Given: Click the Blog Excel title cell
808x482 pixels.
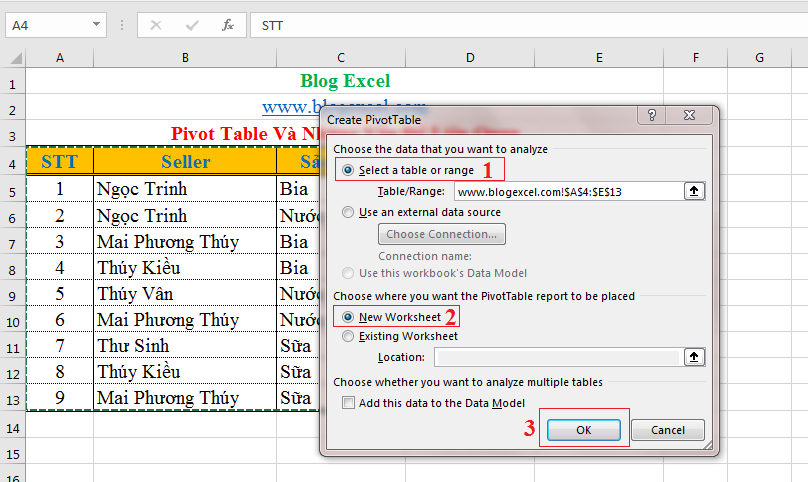Looking at the screenshot, I should [345, 81].
